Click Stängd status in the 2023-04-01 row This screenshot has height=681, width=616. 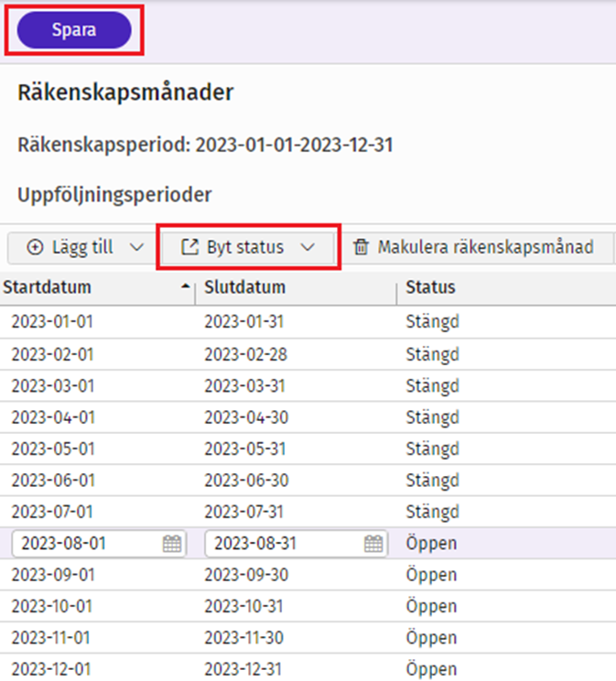click(x=432, y=417)
